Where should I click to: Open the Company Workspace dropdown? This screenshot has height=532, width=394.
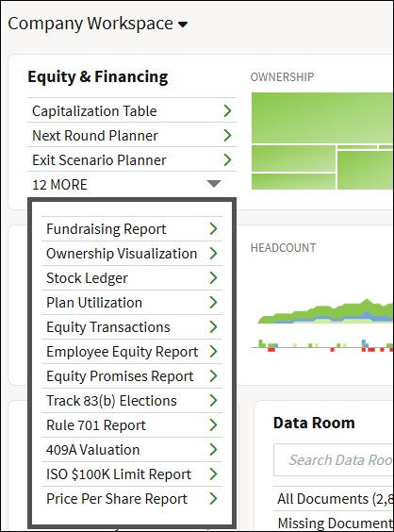pyautogui.click(x=98, y=24)
